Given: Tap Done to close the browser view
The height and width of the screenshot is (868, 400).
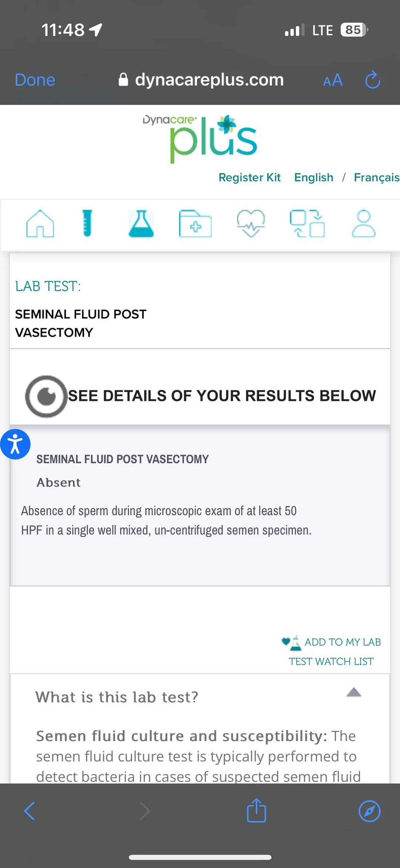Looking at the screenshot, I should [35, 79].
